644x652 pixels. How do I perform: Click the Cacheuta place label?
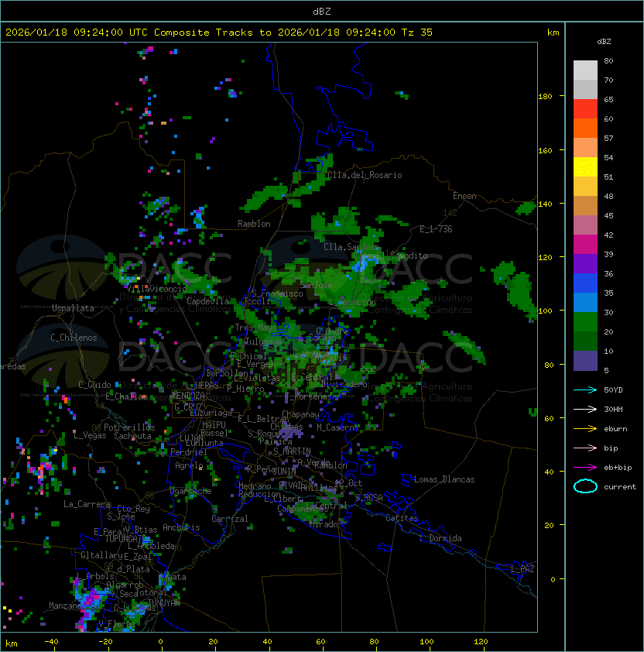pyautogui.click(x=132, y=436)
